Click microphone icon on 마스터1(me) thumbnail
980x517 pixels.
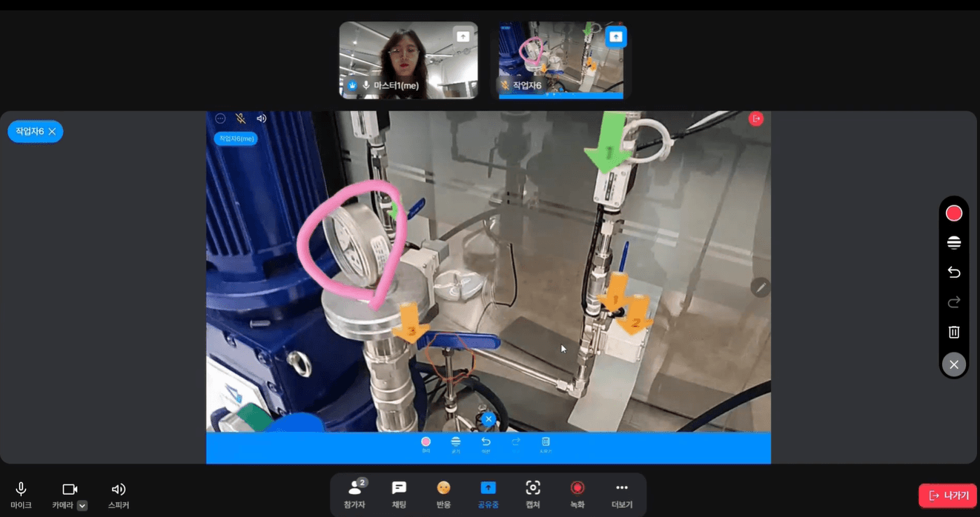pos(365,86)
